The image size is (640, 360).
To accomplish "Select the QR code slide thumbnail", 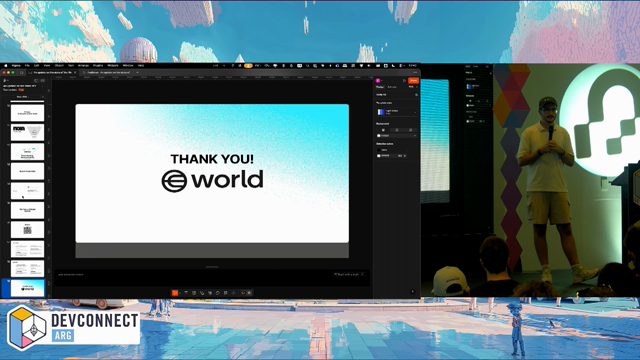I will (x=27, y=230).
